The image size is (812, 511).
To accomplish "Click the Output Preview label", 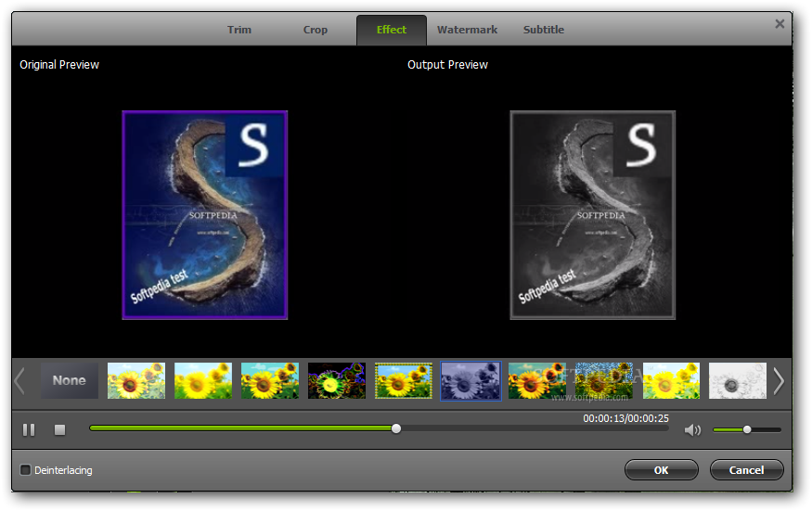I will pos(447,65).
